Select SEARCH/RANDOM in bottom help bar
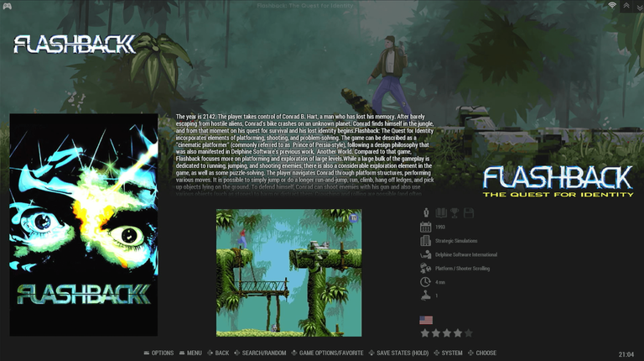Screen dimensions: 644x361 264,353
